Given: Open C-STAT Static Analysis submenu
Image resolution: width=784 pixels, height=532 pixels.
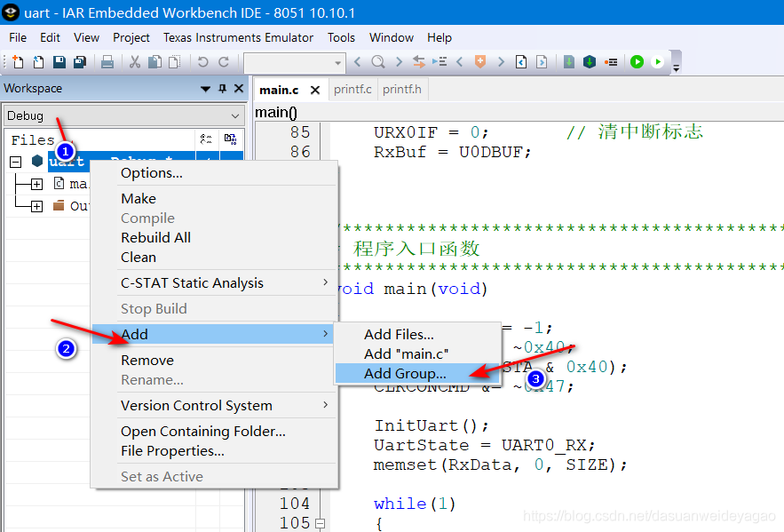Looking at the screenshot, I should [x=214, y=283].
